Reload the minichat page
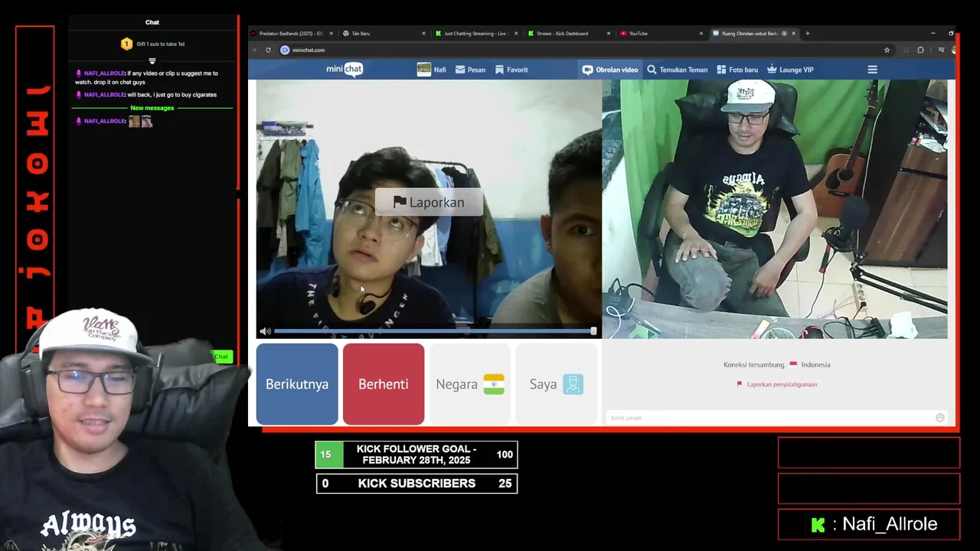Viewport: 980px width, 551px height. 268,50
